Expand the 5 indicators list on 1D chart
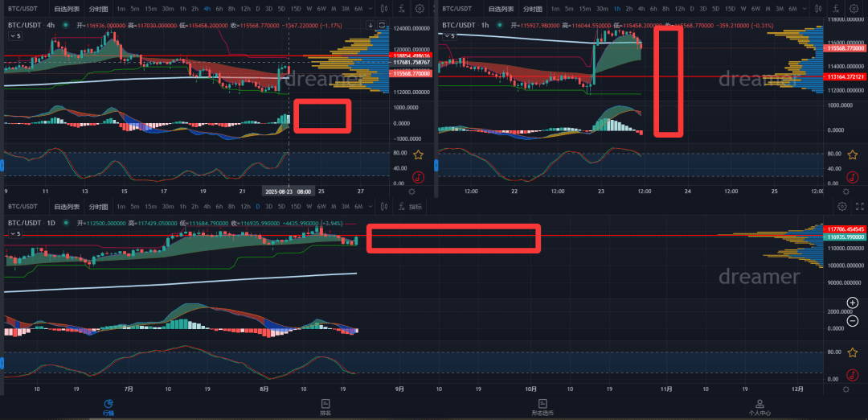The height and width of the screenshot is (420, 868). (15, 234)
